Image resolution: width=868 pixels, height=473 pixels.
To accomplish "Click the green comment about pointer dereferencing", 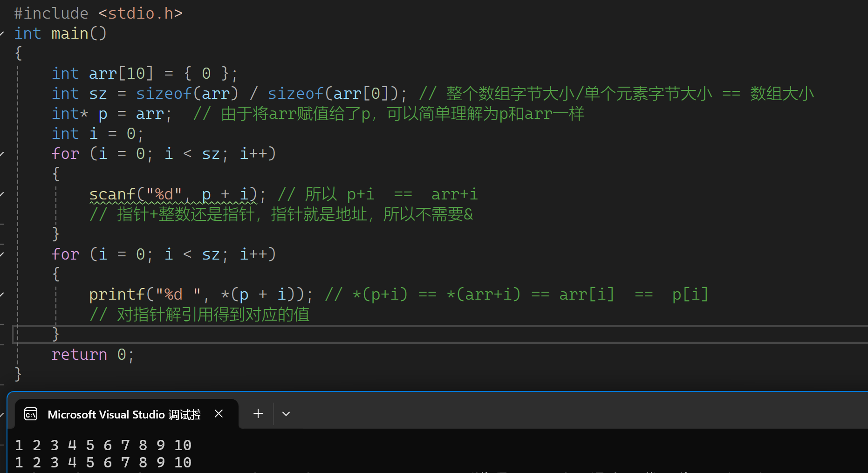I will click(x=199, y=314).
